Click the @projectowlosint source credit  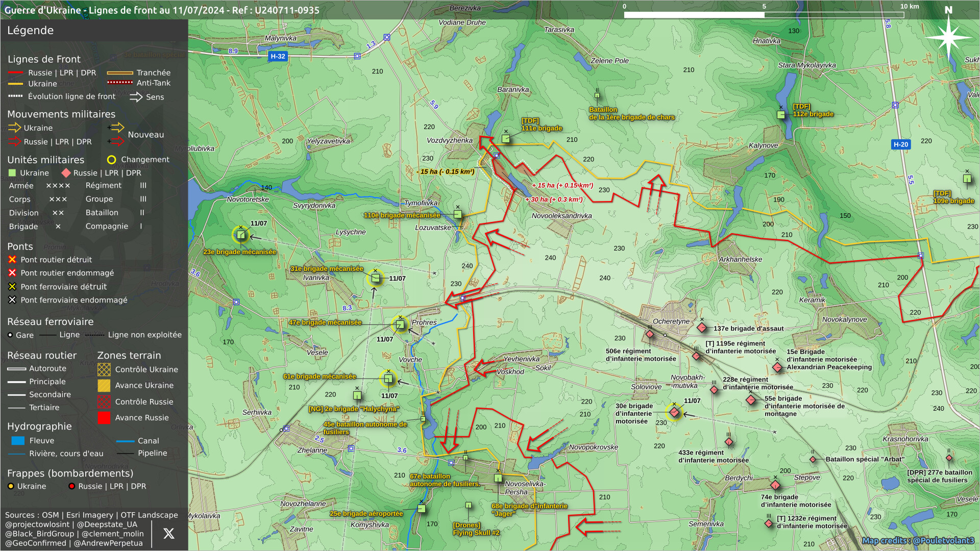point(37,524)
